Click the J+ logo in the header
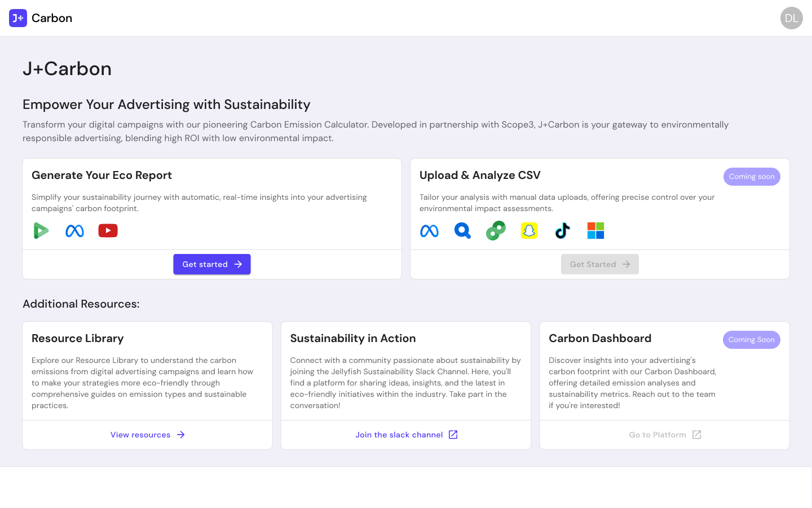The width and height of the screenshot is (812, 508). coord(17,17)
